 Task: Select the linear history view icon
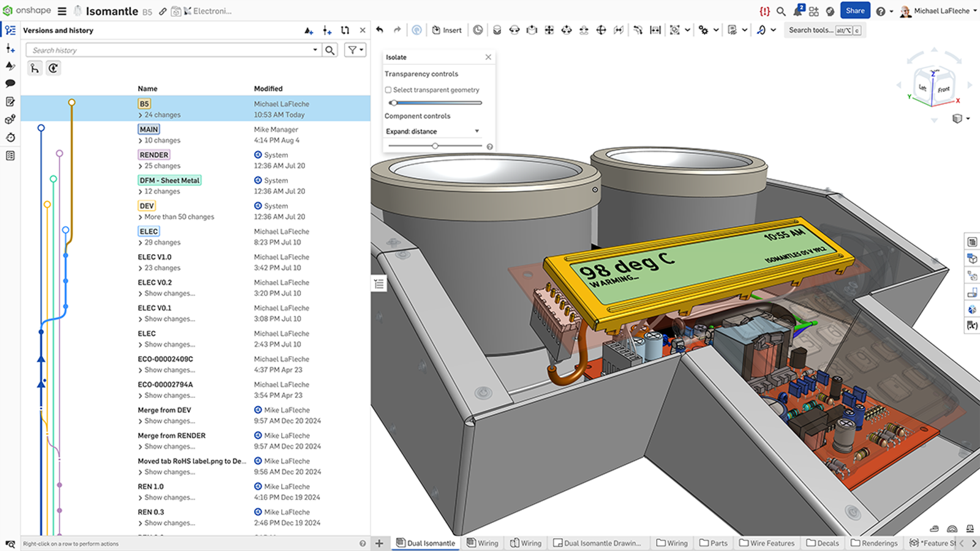(53, 68)
